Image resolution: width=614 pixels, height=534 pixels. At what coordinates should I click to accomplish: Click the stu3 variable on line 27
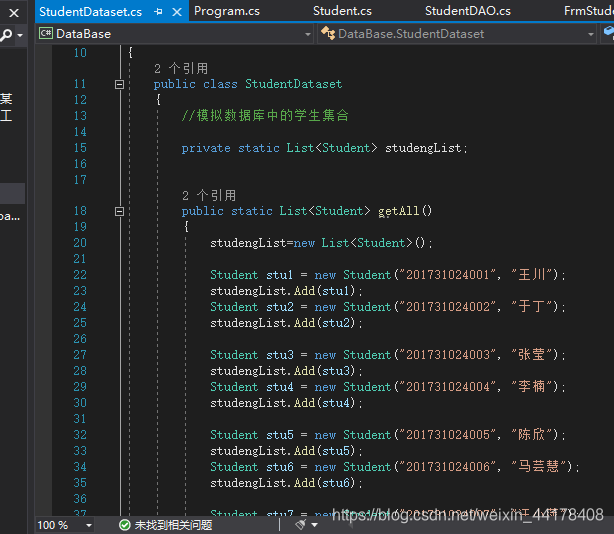tap(280, 355)
